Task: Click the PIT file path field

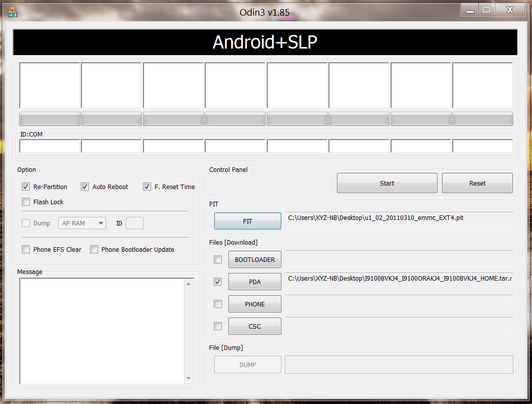Action: [x=399, y=221]
